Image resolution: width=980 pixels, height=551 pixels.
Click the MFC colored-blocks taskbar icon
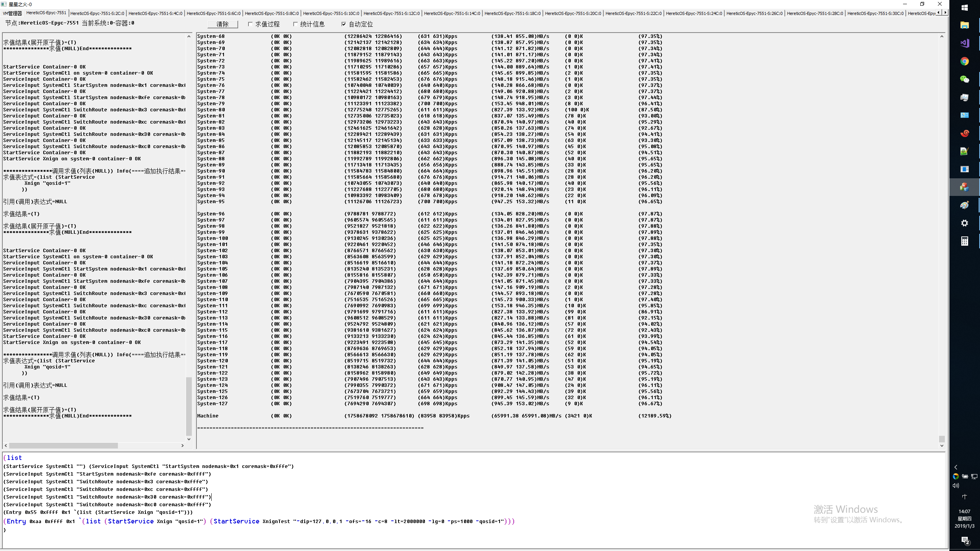(x=964, y=187)
